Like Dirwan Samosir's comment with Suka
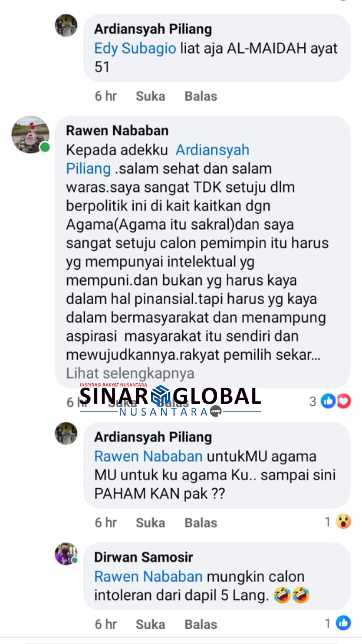 150,624
